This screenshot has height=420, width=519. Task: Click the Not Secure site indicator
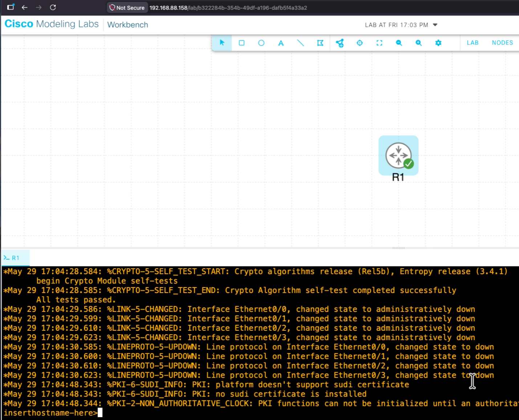click(127, 8)
